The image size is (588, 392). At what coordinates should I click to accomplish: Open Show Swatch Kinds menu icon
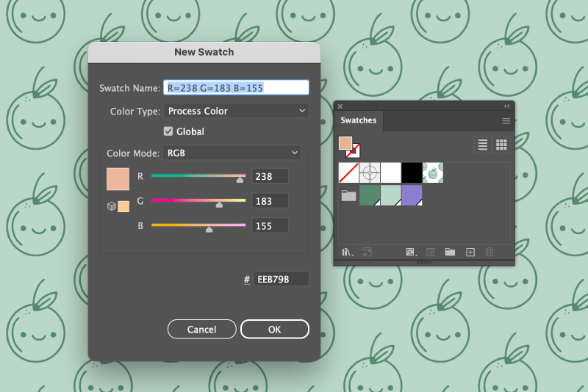pyautogui.click(x=412, y=253)
